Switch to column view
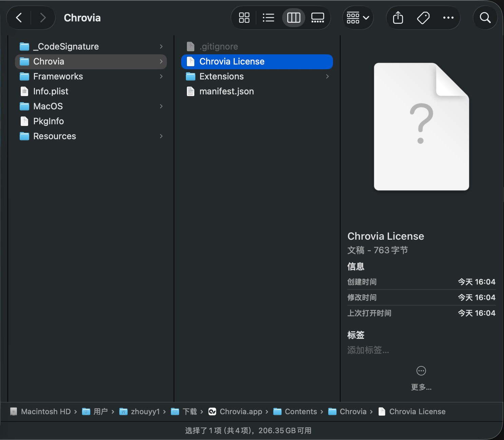 pyautogui.click(x=294, y=18)
